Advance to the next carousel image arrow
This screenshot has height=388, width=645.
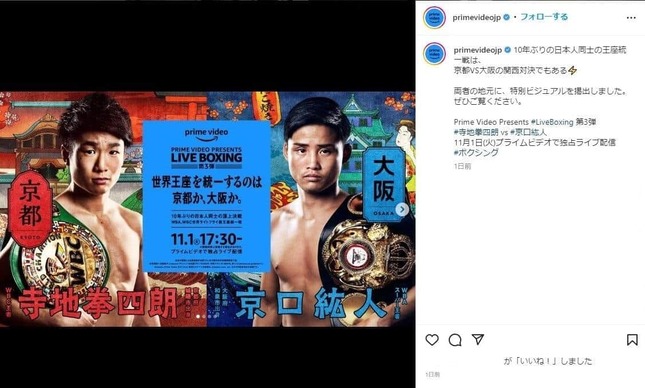coord(402,209)
